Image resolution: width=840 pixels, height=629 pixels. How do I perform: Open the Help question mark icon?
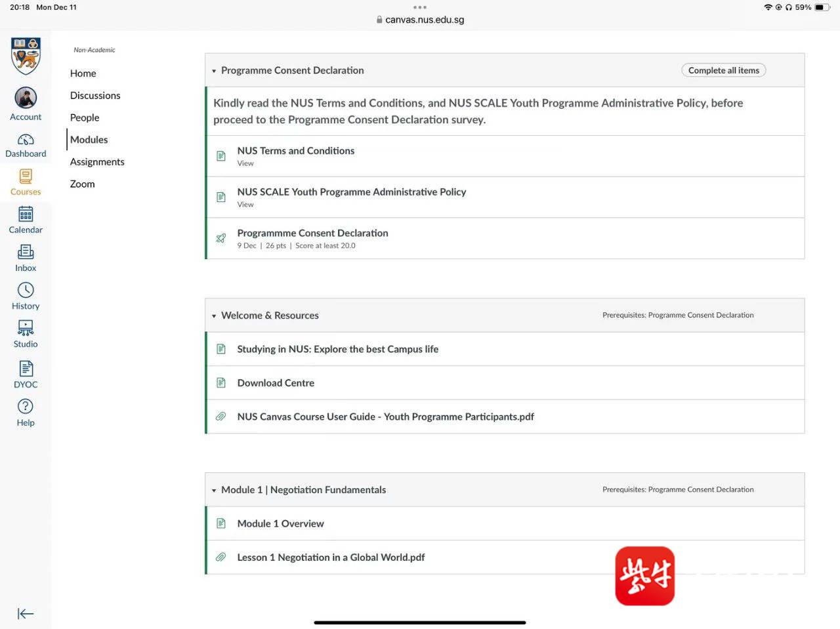pos(26,407)
